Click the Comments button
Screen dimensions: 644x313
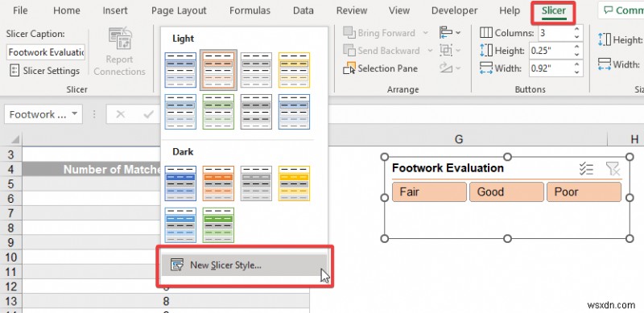point(621,10)
